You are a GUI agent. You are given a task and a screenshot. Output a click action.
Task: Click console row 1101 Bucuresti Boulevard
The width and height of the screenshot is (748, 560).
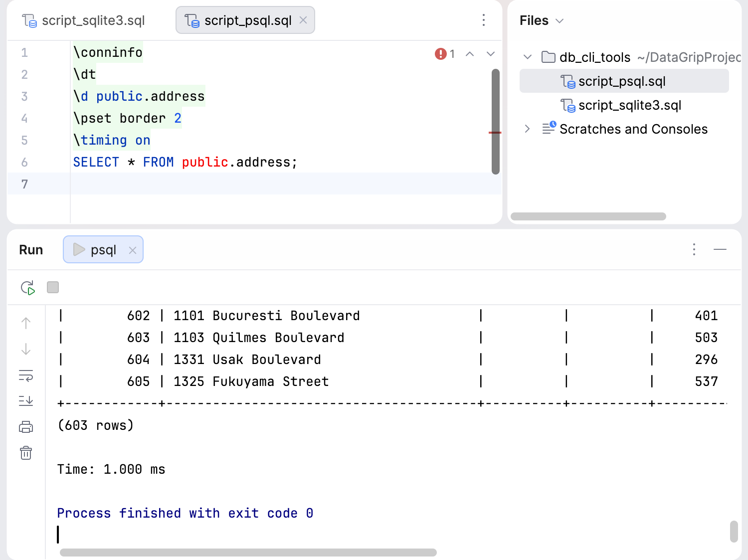(267, 316)
